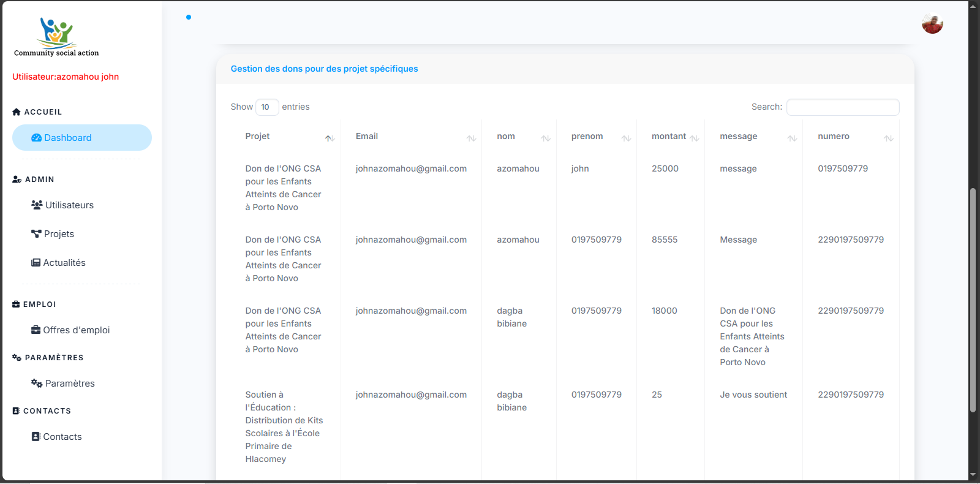Click the Paramètres gears icon
The image size is (980, 484).
point(37,383)
